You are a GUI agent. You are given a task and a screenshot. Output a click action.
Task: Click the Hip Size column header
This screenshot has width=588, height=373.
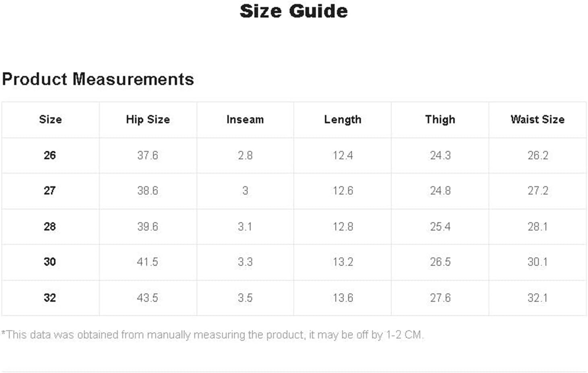pos(148,119)
